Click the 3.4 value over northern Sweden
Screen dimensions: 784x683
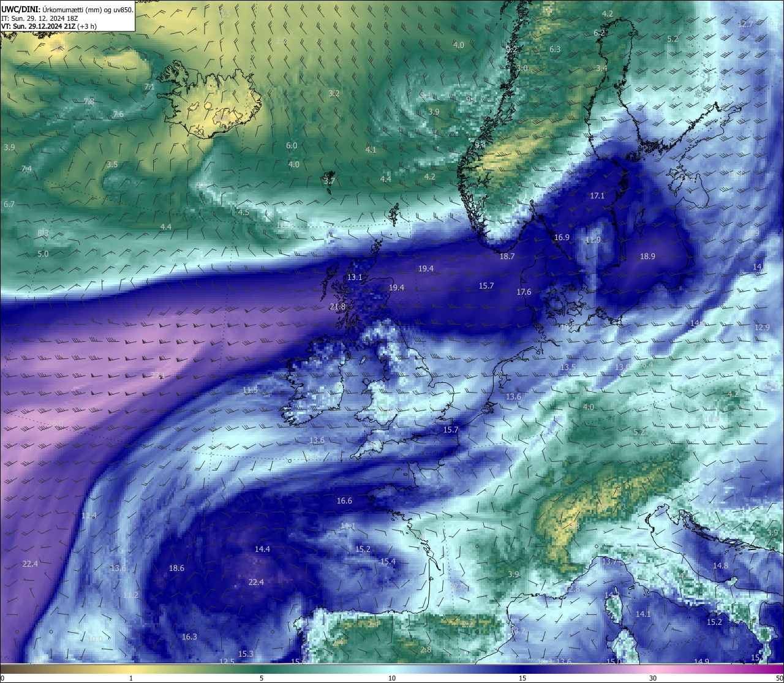tap(601, 69)
